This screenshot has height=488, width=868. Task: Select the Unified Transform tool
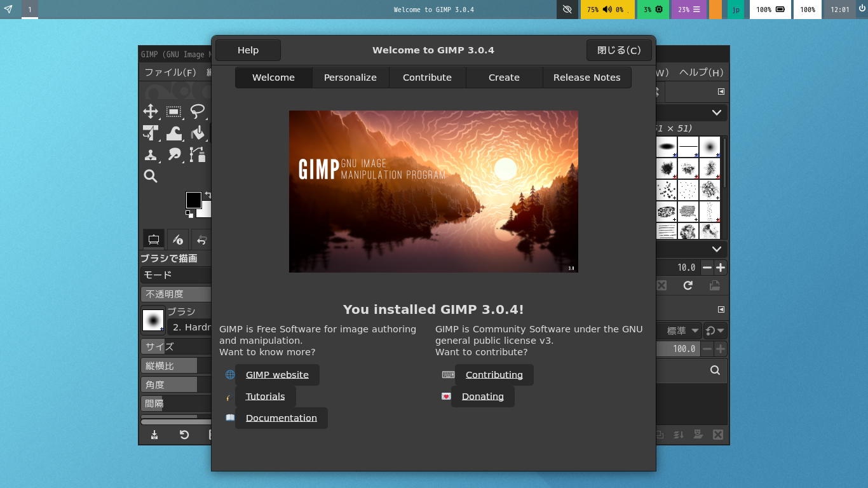(x=151, y=133)
